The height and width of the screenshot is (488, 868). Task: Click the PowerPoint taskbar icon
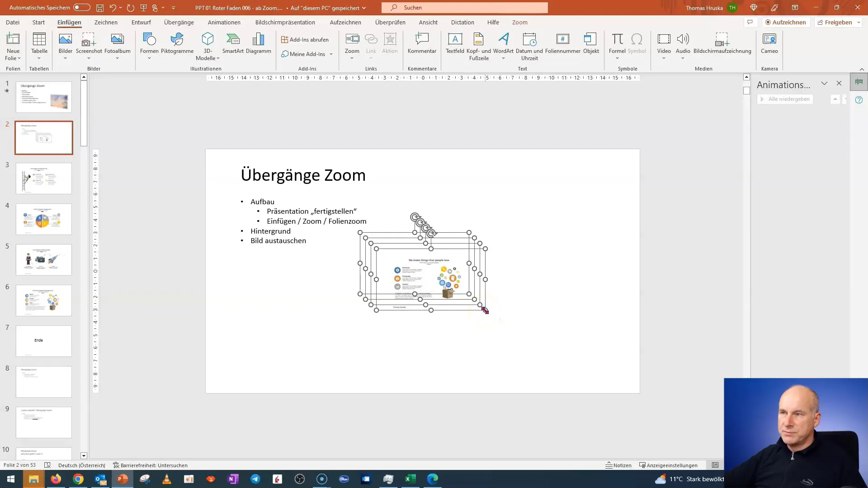click(123, 479)
